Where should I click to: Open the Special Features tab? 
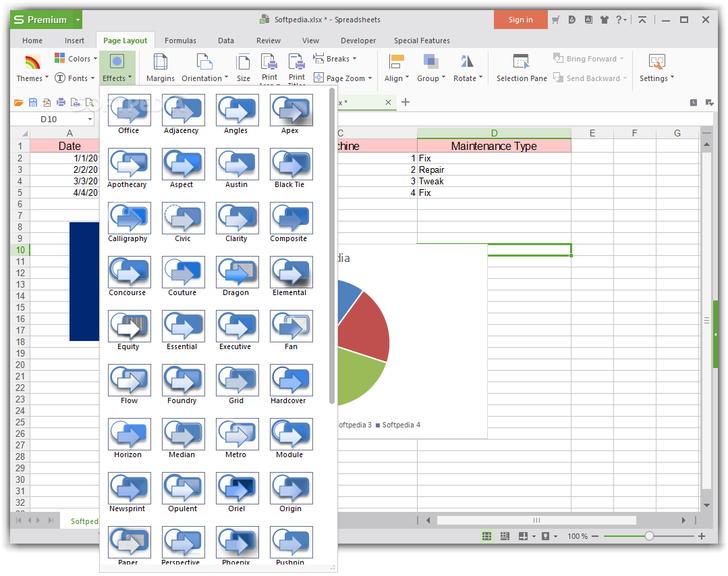pos(422,41)
